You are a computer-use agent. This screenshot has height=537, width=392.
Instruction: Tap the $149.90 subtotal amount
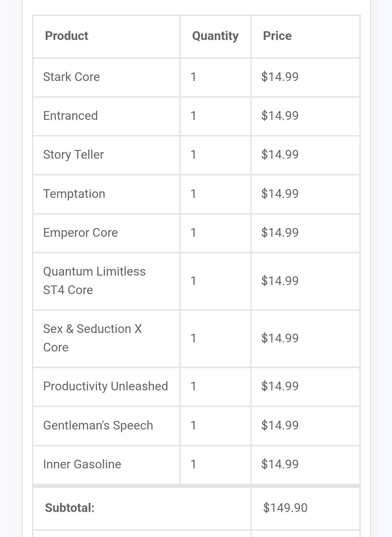click(x=285, y=508)
